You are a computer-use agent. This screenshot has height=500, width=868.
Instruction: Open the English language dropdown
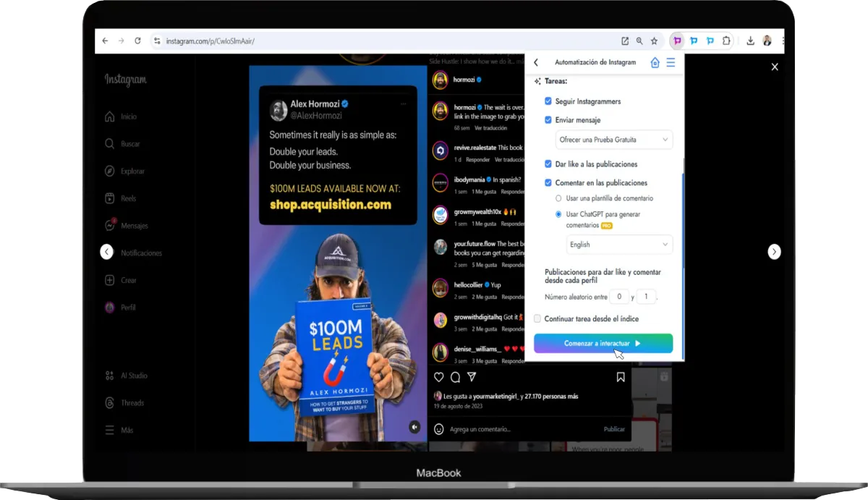tap(619, 245)
